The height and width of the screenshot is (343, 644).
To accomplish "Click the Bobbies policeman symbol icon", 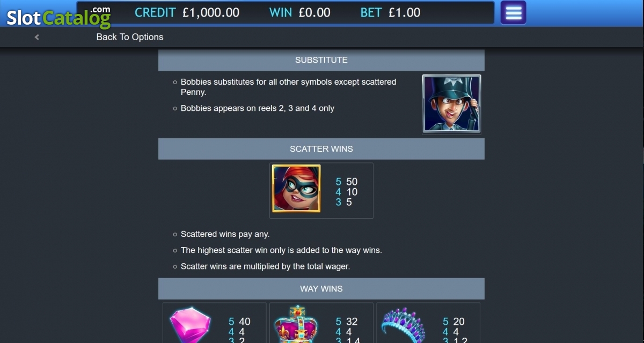I will tap(451, 104).
